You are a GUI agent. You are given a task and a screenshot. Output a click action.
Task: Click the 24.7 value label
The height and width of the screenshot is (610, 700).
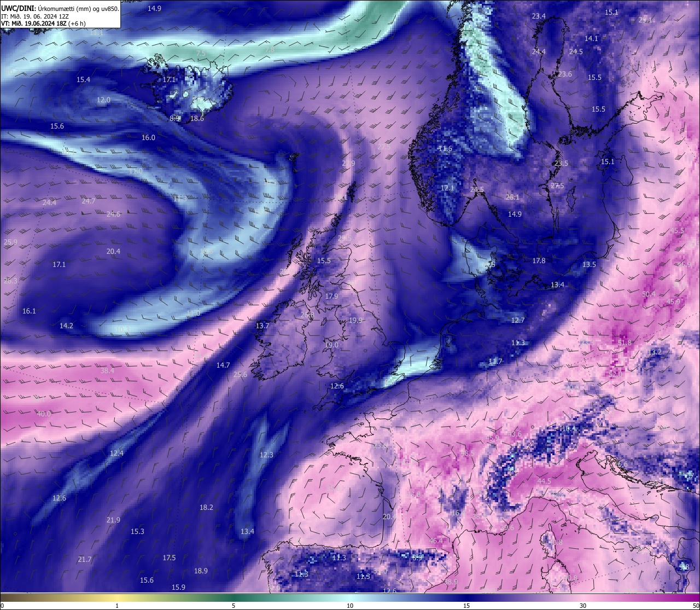[x=88, y=201]
